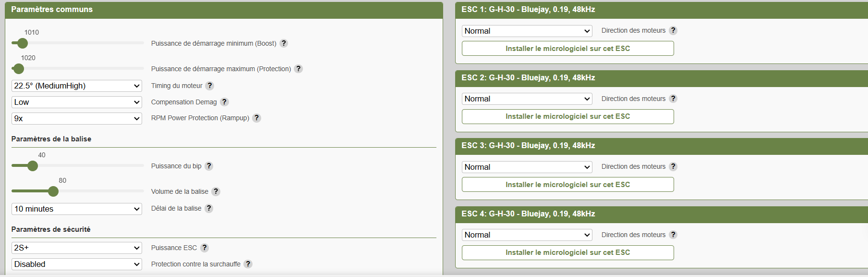
Task: Open the Délai de la balise dropdown
Action: tap(77, 209)
